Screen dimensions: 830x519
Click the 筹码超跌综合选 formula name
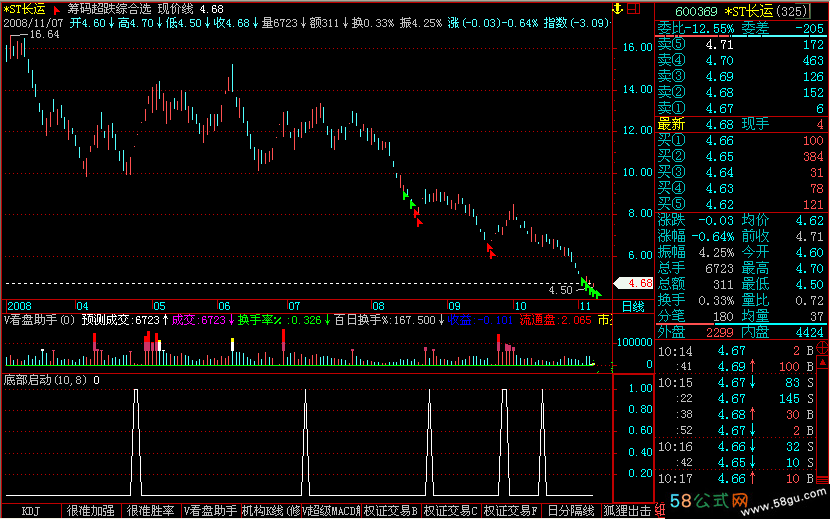110,8
